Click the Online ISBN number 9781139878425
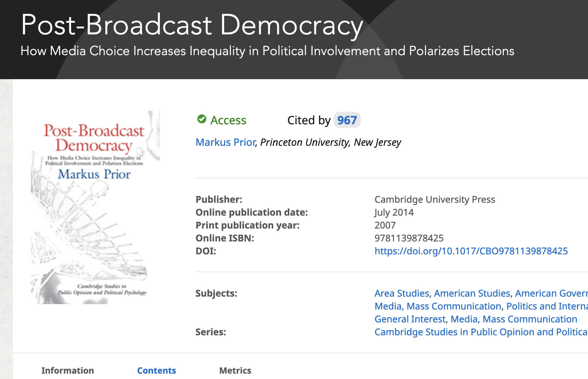This screenshot has height=379, width=588. [409, 238]
